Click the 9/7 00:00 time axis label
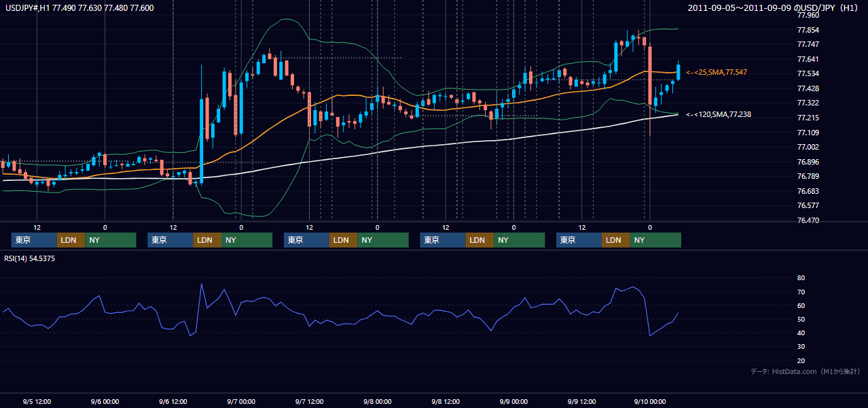The height and width of the screenshot is (408, 868). (240, 401)
